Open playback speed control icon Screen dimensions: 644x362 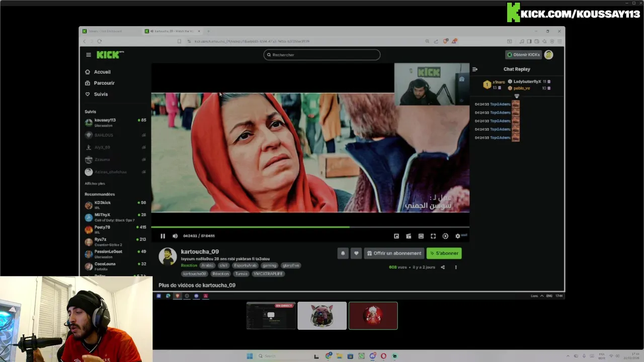coord(445,236)
